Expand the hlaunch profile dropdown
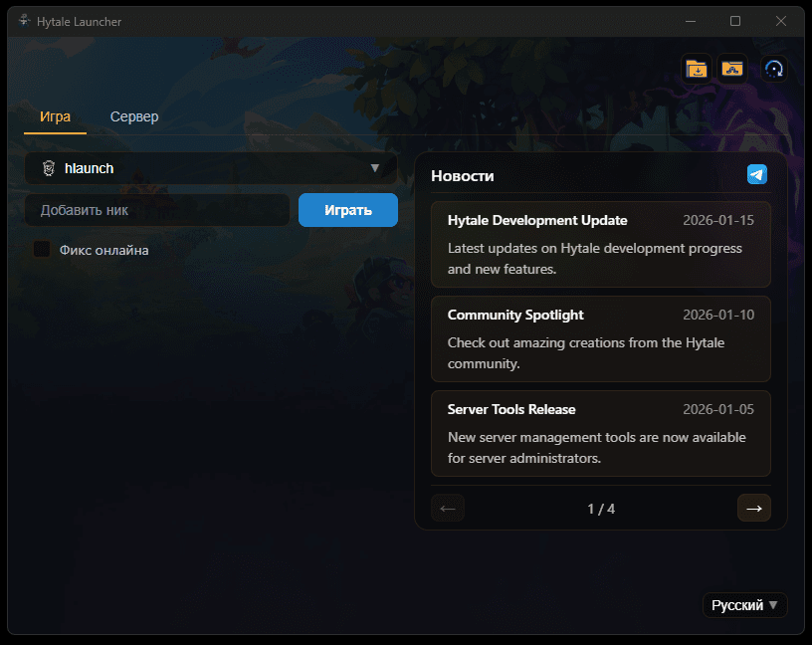The width and height of the screenshot is (812, 645). tap(374, 168)
